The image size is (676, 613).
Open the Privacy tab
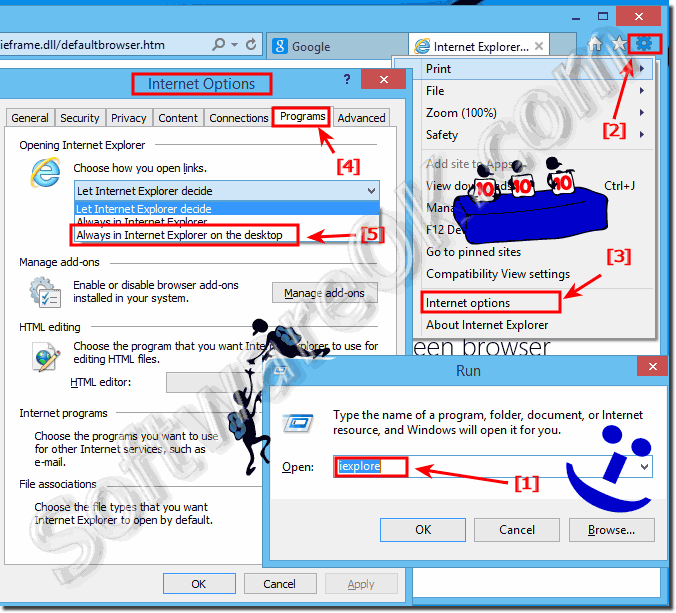coord(128,118)
